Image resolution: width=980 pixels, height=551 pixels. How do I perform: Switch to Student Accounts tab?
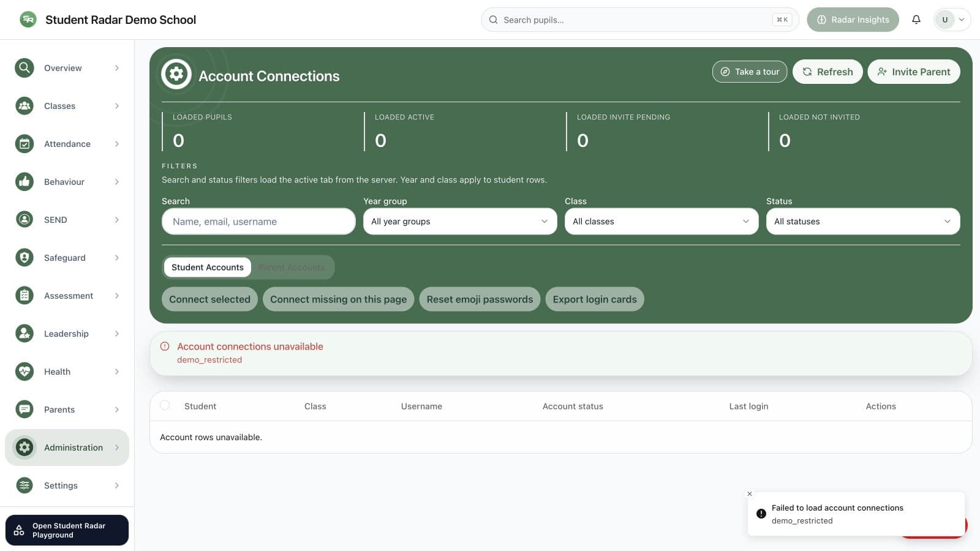[x=208, y=267]
